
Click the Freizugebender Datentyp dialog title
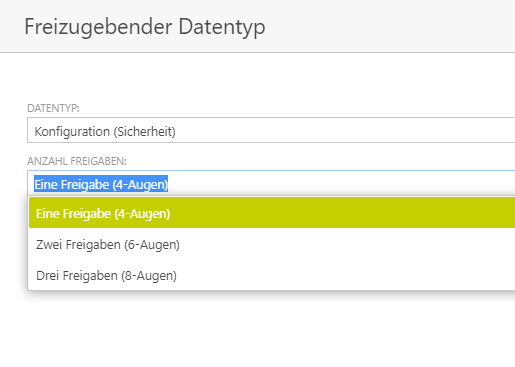click(145, 27)
